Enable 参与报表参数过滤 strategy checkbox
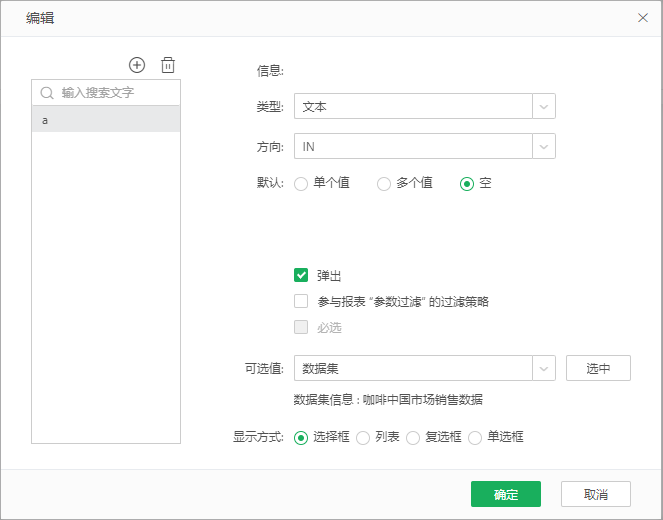663x520 pixels. (x=301, y=301)
